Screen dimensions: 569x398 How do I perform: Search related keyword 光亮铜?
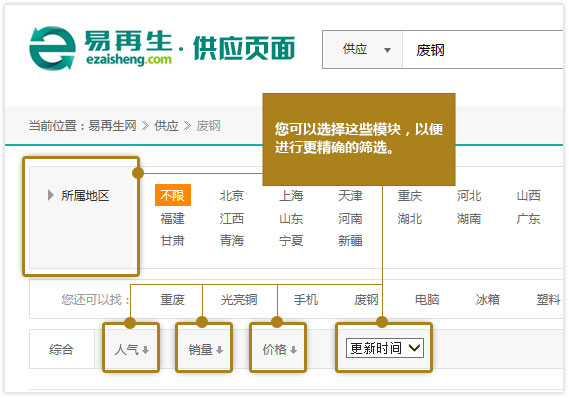tap(239, 300)
